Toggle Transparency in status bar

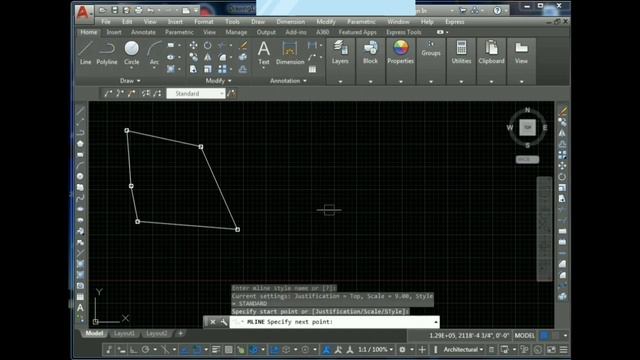229,350
